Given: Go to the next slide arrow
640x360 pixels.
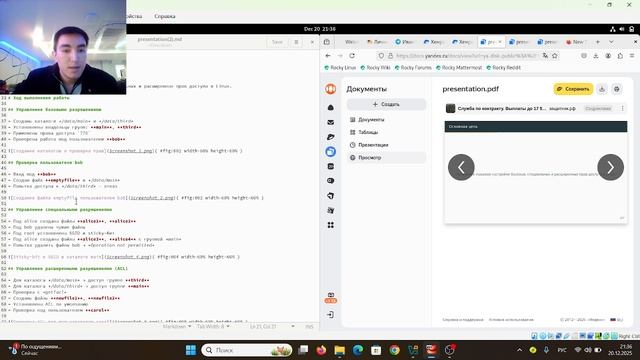Looking at the screenshot, I should 610,167.
